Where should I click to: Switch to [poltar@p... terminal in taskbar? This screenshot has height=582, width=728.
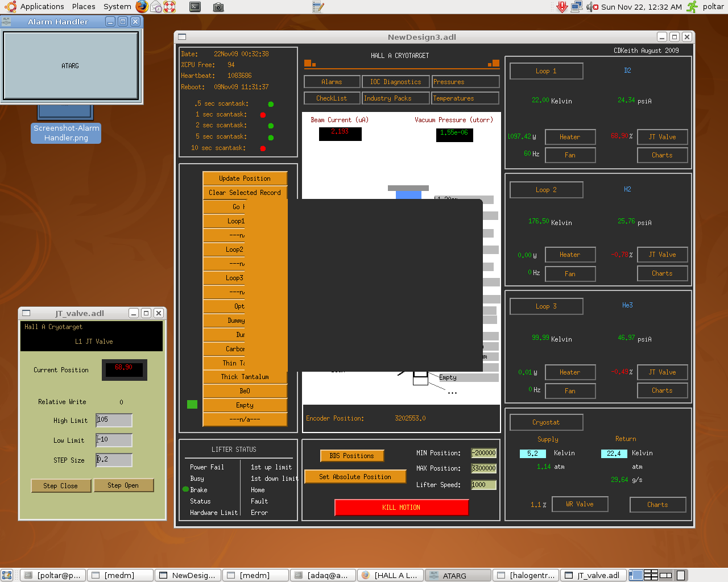click(x=53, y=575)
